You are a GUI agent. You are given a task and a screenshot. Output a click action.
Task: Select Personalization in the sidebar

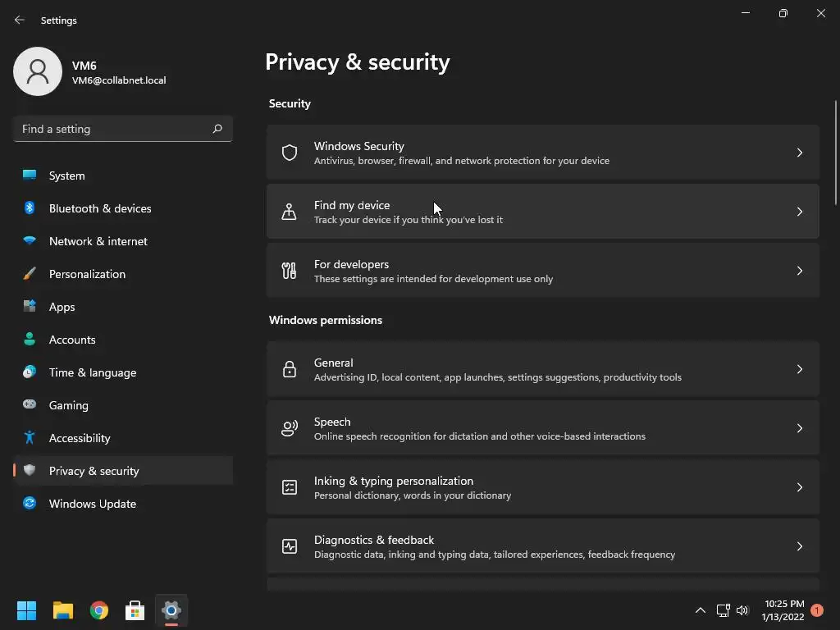(x=87, y=274)
